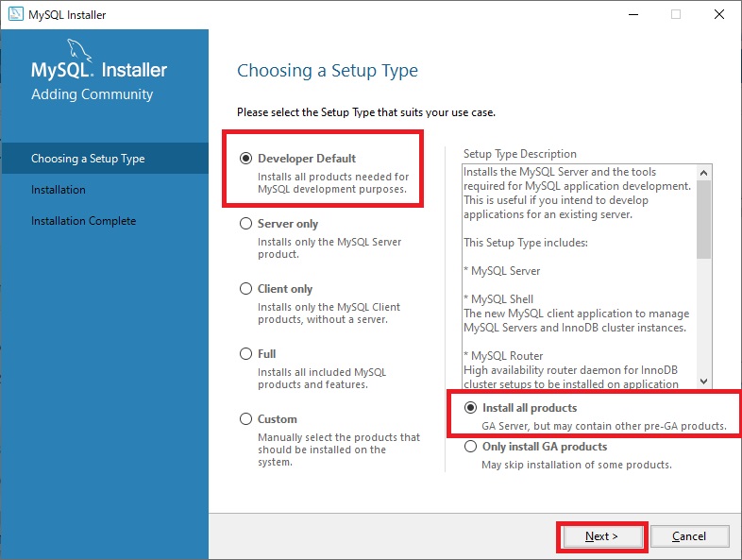The height and width of the screenshot is (560, 742).
Task: Click the 'Setup Type Description' label
Action: coord(519,154)
